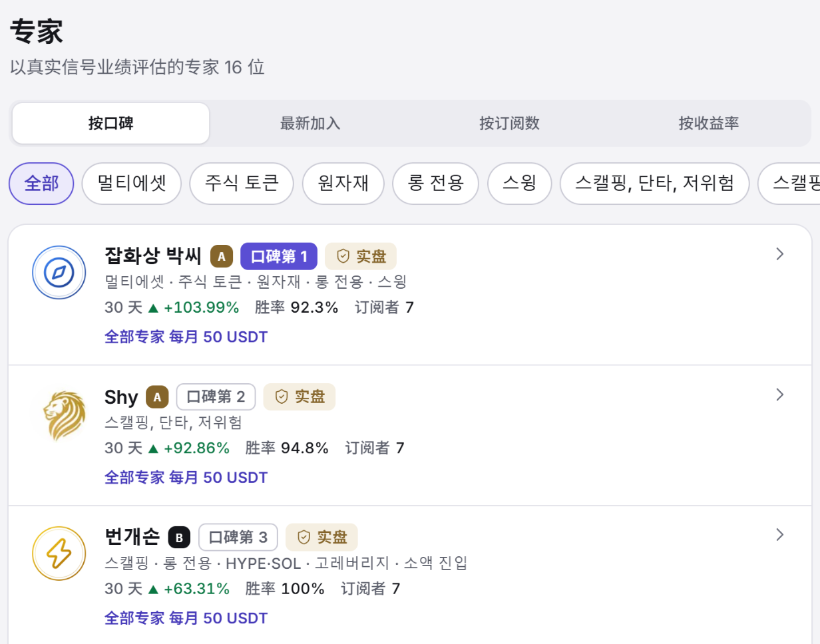Switch to the 按口碑 sorting tab
Viewport: 820px width, 644px height.
(111, 123)
